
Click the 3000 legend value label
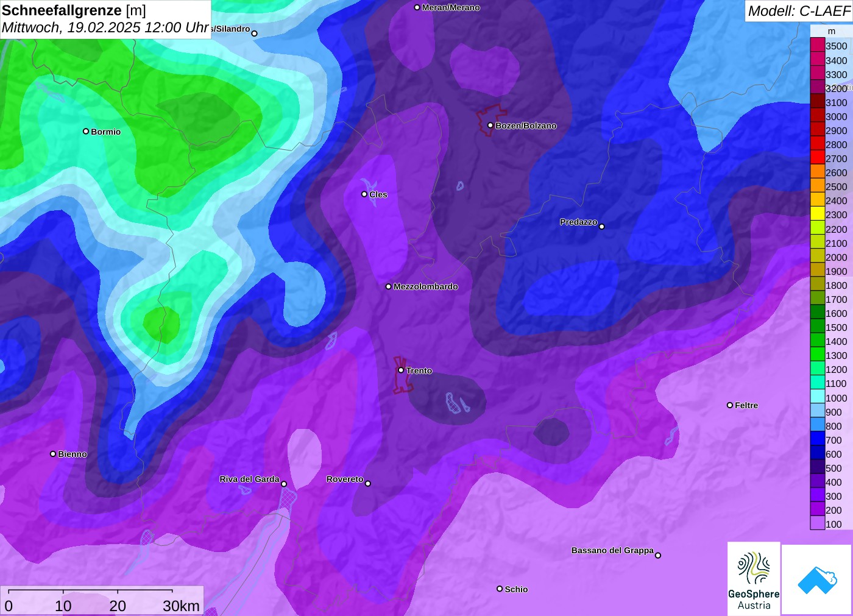[836, 116]
